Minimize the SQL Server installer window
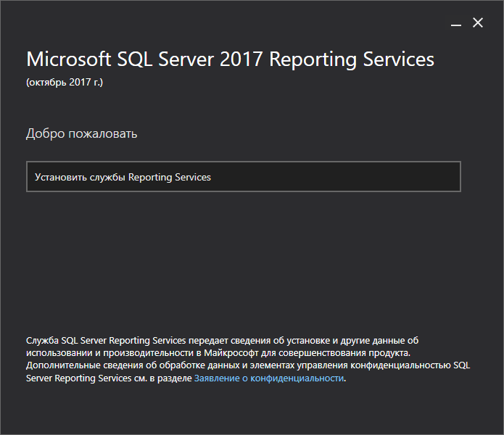Screen dimensions: 504x435 (x=456, y=23)
